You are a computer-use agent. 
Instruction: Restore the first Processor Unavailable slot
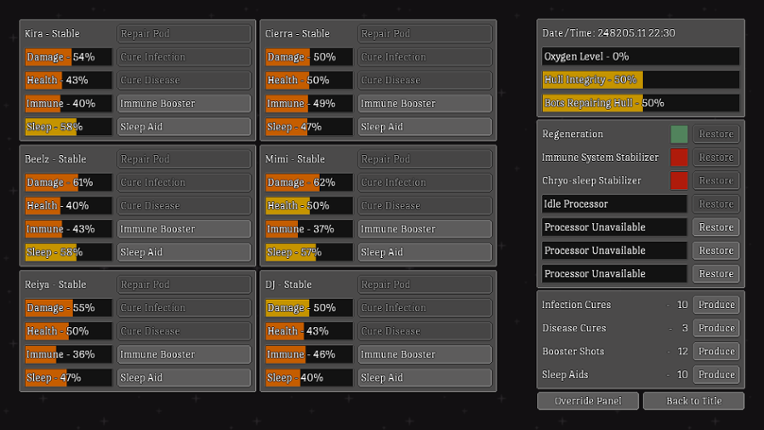716,227
